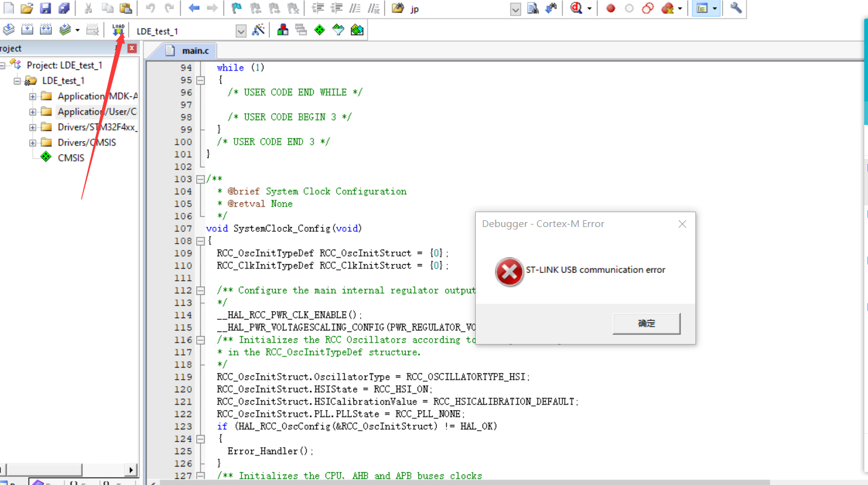Close the Debugger - Cortex-M Error dialog
Screen dimensions: 868x485
[x=682, y=224]
